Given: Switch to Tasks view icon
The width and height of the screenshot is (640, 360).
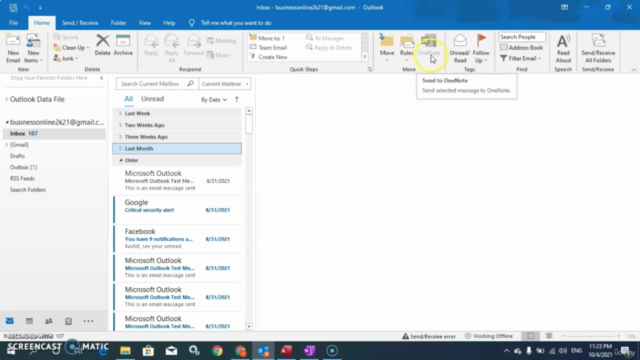Looking at the screenshot, I should [x=68, y=321].
